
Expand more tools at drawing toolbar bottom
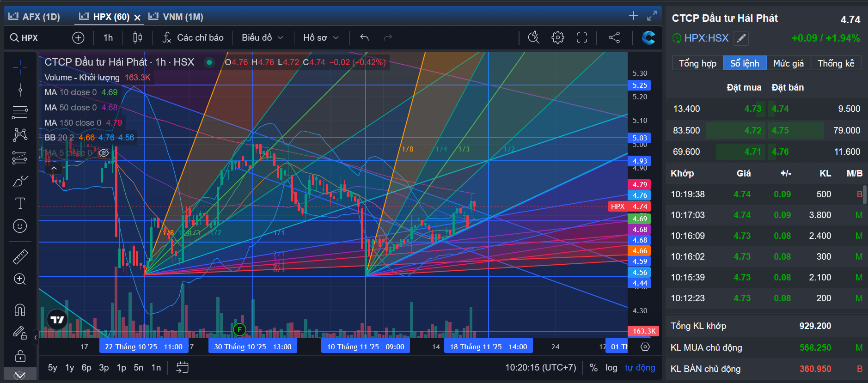[20, 375]
